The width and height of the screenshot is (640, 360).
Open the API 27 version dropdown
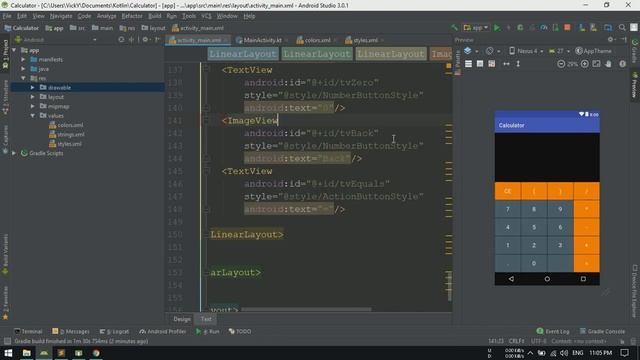(559, 51)
